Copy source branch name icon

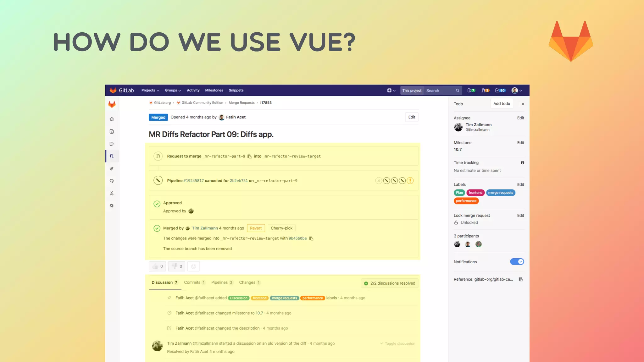249,156
